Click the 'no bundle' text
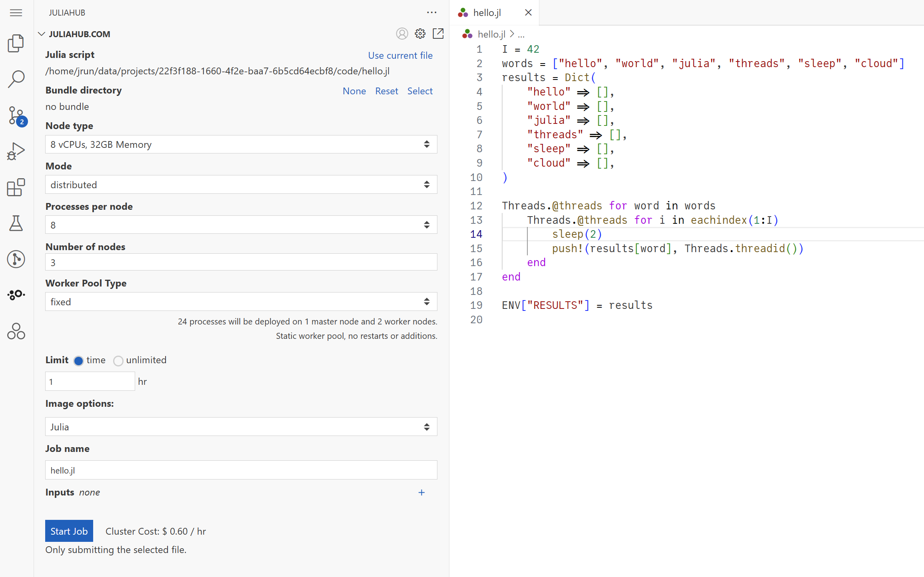924x577 pixels. pyautogui.click(x=67, y=107)
